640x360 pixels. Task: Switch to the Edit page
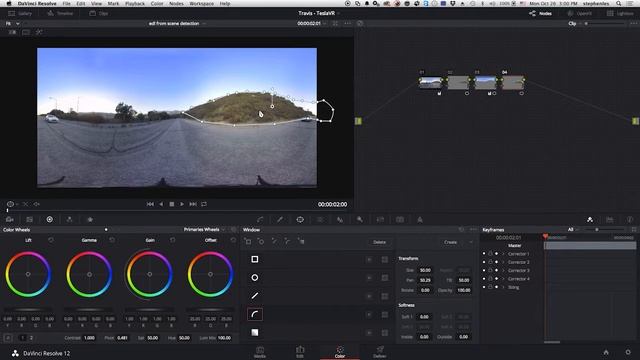click(300, 352)
